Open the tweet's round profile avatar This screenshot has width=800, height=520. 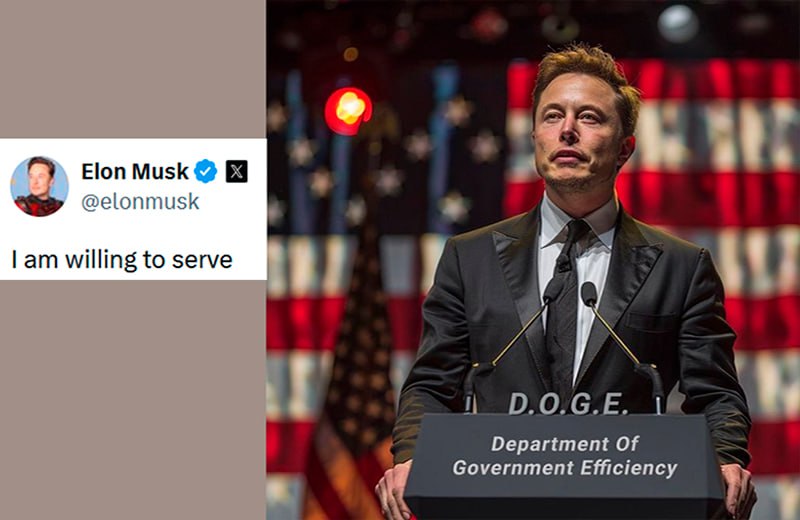tap(39, 186)
